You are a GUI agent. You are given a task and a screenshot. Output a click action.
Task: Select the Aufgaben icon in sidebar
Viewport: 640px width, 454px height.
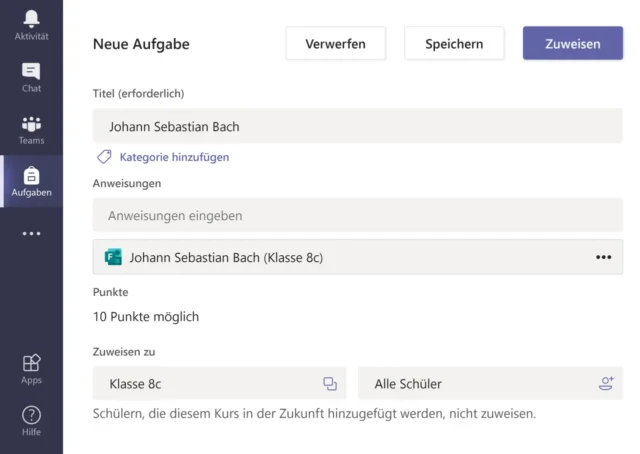click(x=31, y=176)
